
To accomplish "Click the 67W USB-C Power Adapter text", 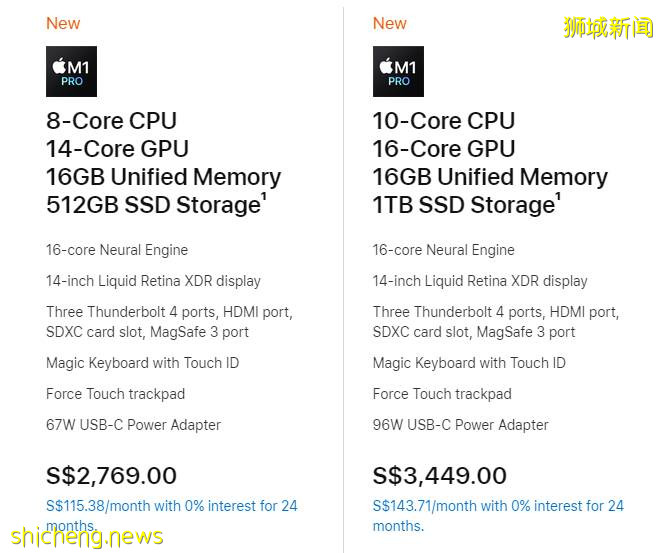I will [133, 425].
